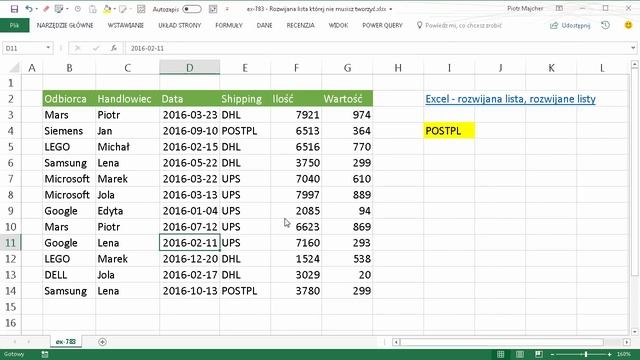Click the zoom out minus icon
Viewport: 640px width, 360px height.
point(552,354)
